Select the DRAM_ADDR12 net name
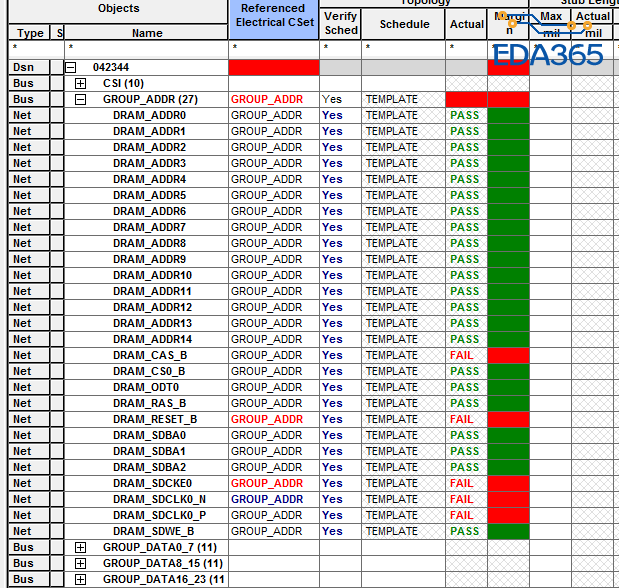 coord(152,307)
